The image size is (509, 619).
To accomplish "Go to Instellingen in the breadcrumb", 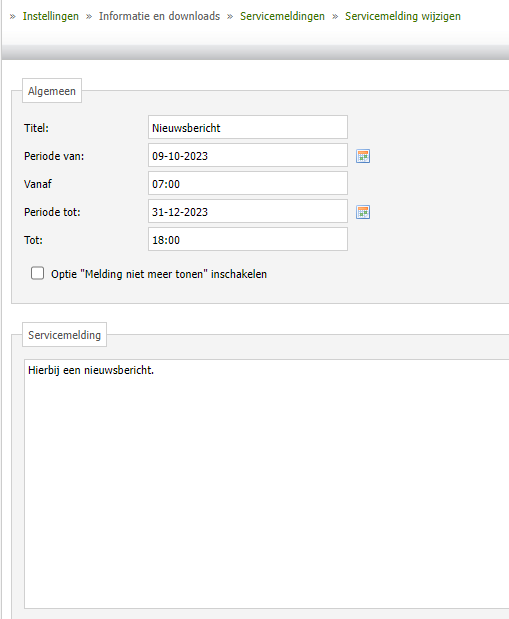I will (51, 16).
